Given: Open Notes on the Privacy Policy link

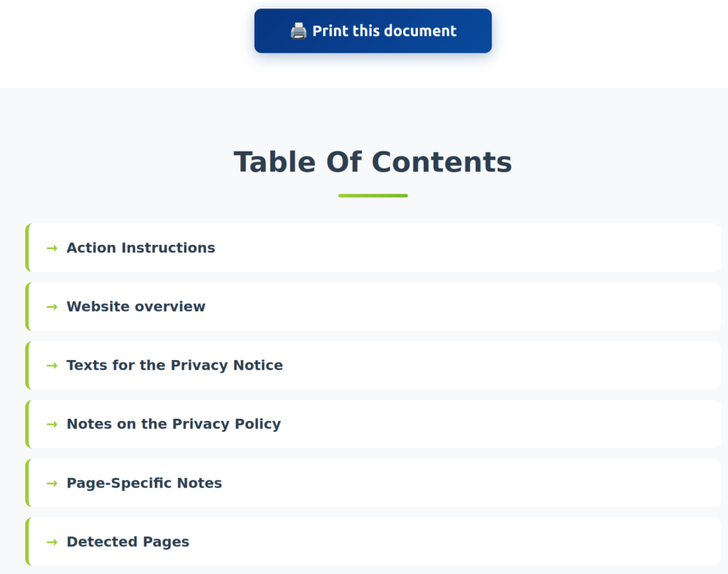Looking at the screenshot, I should [x=173, y=425].
